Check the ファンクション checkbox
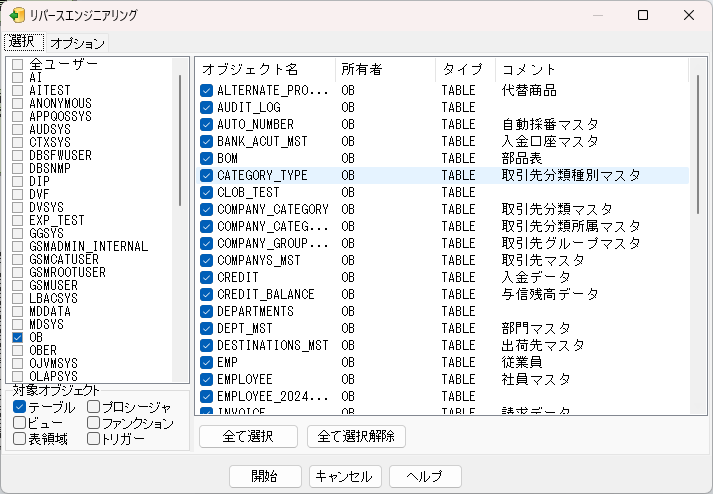The width and height of the screenshot is (713, 494). [93, 423]
